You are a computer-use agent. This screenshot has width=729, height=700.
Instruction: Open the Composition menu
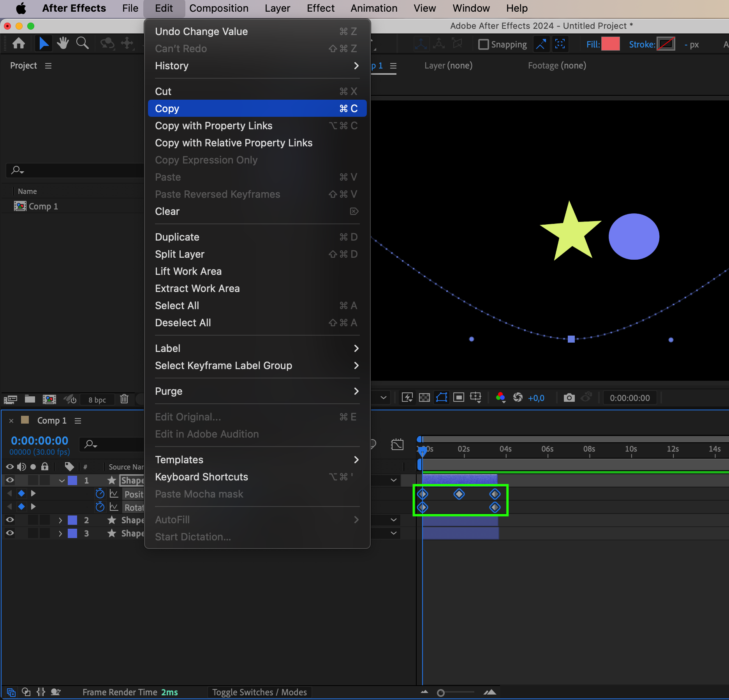218,8
